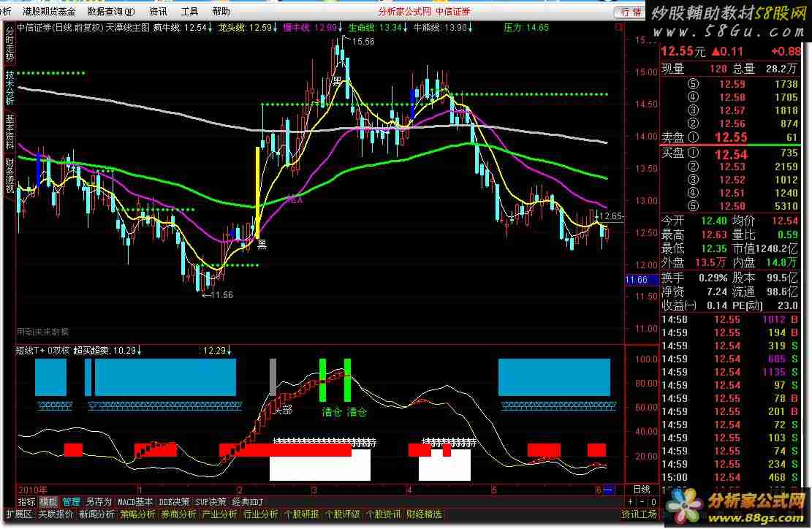812x529 pixels.
Task: Click the 牛能线: 13.90 indicator label
Action: coord(443,28)
